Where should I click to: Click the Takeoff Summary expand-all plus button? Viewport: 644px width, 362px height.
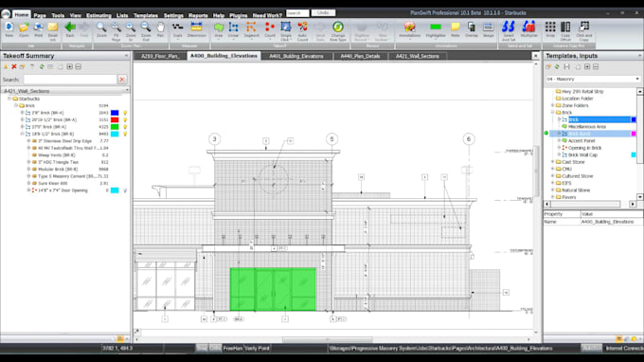[69, 66]
